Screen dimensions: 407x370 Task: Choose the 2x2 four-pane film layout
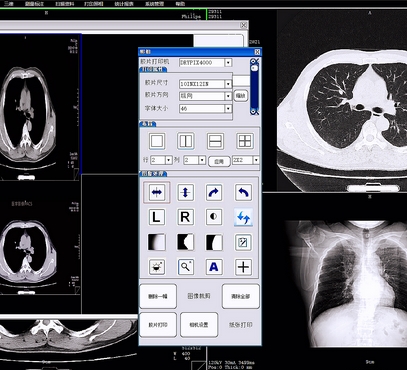point(245,141)
